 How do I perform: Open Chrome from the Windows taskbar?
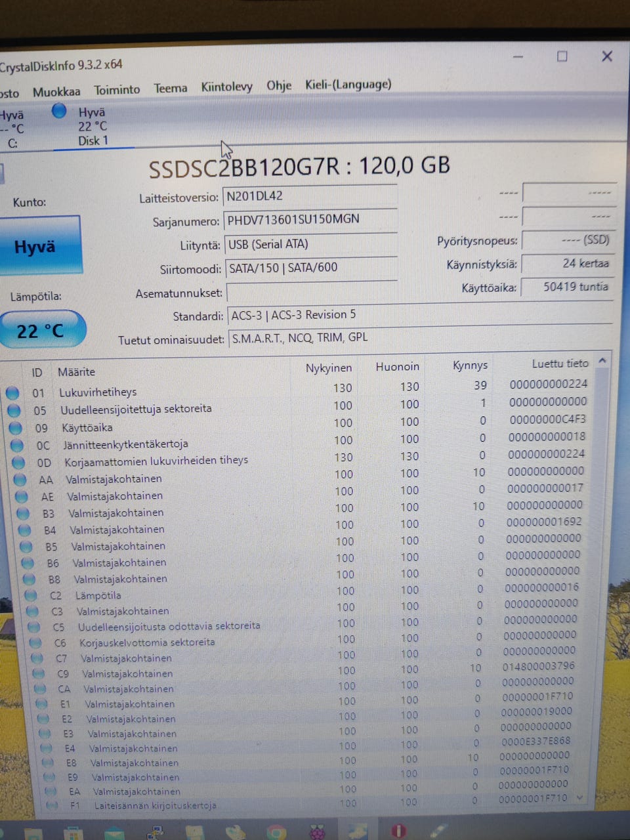(x=276, y=833)
